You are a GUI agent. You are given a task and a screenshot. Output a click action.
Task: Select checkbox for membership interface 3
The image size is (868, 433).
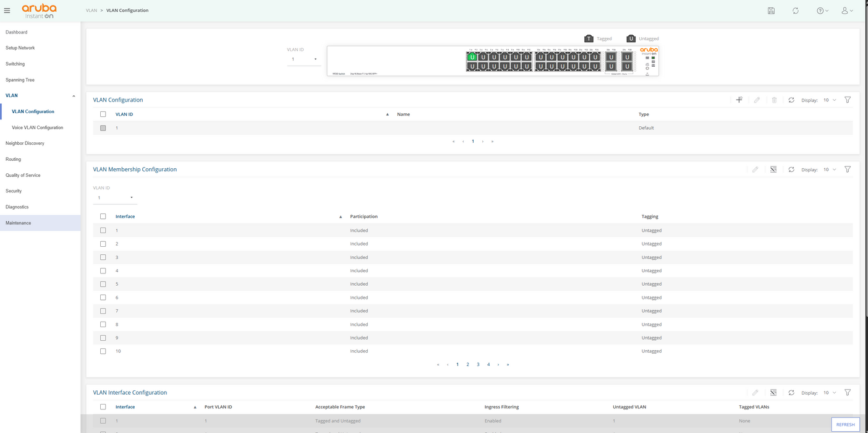point(103,257)
